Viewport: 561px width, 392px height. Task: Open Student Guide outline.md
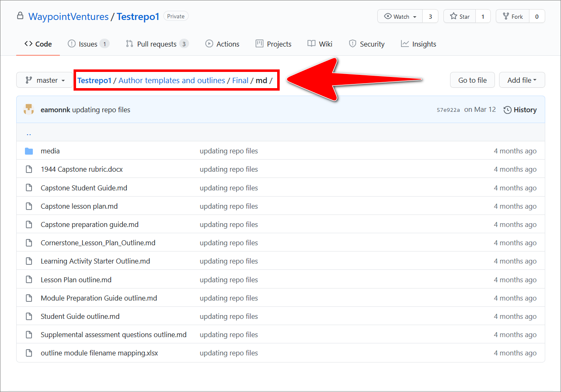tap(80, 316)
